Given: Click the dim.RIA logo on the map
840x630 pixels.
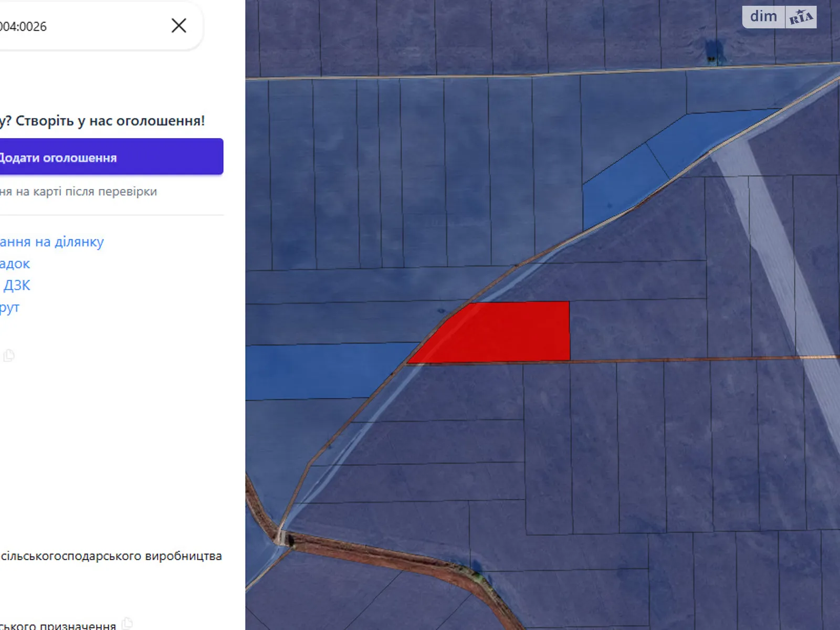Looking at the screenshot, I should pyautogui.click(x=779, y=17).
